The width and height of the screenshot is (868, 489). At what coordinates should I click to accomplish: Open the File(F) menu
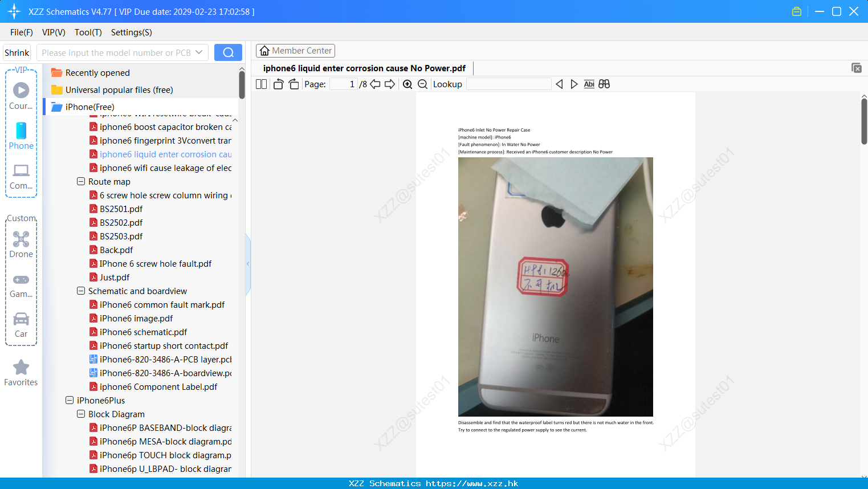[x=22, y=32]
